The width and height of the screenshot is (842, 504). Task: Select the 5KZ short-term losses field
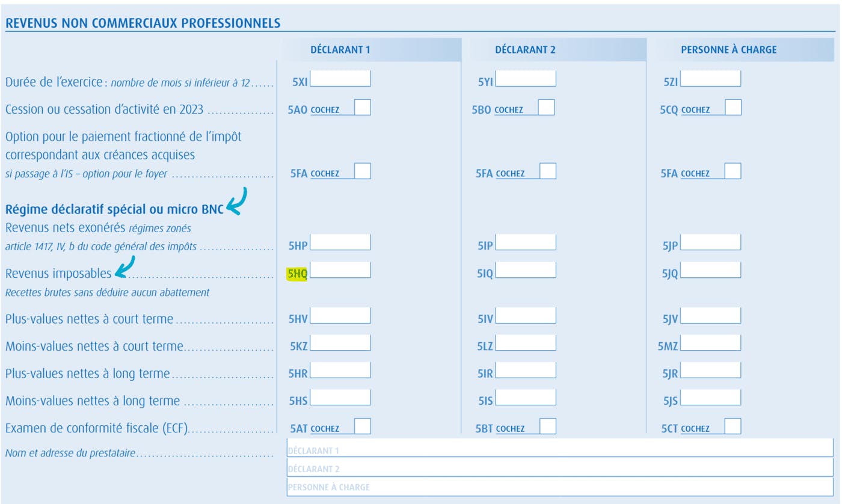click(340, 343)
